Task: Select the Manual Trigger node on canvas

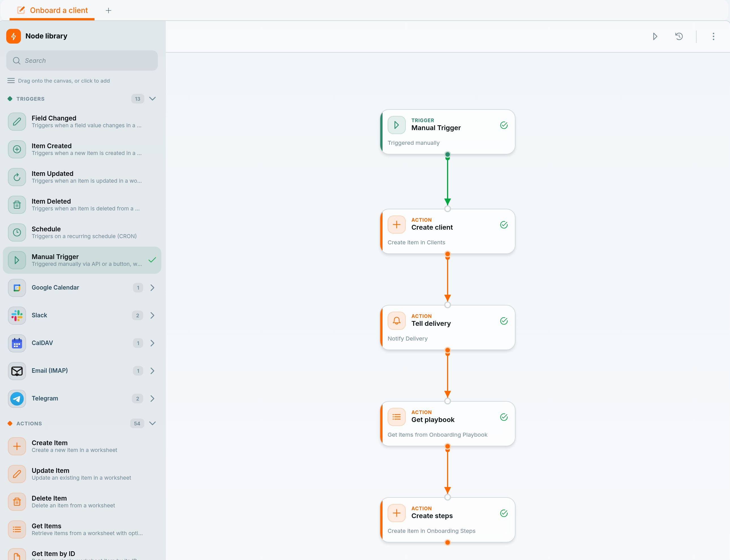Action: [448, 132]
